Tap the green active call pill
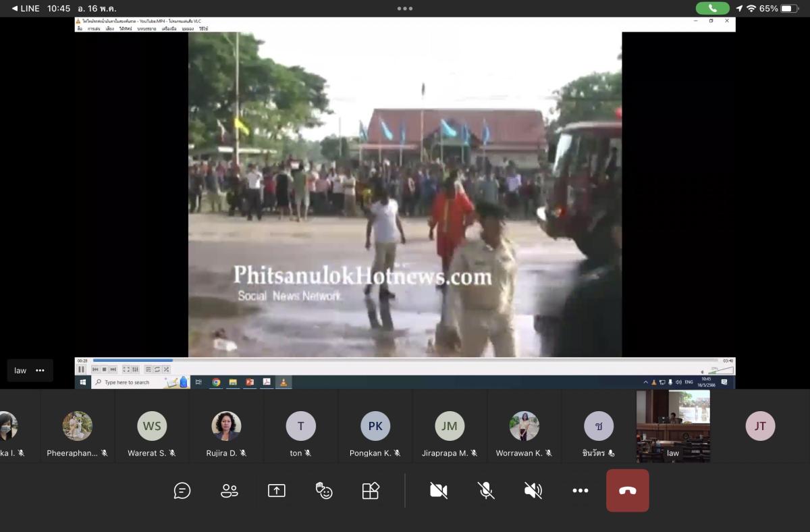Viewport: 810px width, 532px height. tap(713, 8)
